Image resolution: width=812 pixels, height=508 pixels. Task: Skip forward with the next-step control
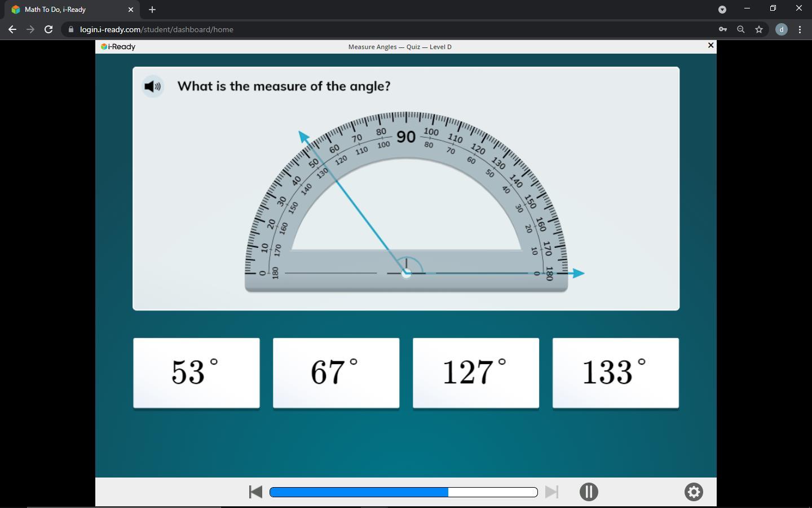point(552,492)
